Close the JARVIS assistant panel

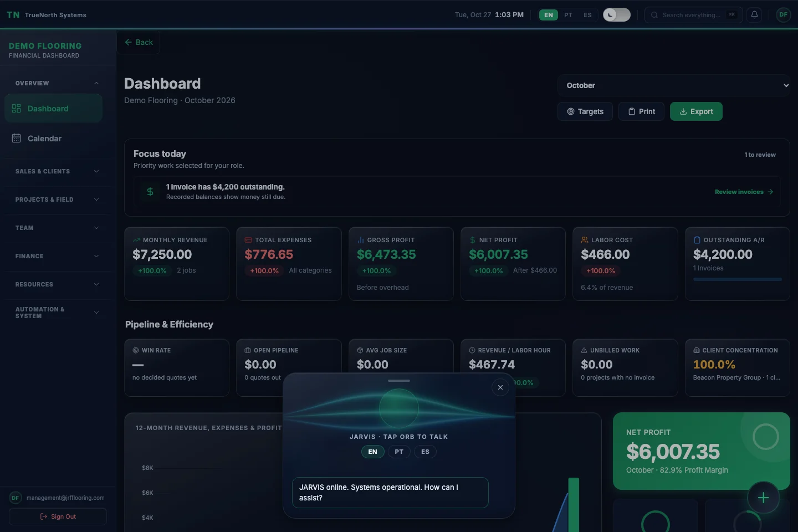point(500,387)
